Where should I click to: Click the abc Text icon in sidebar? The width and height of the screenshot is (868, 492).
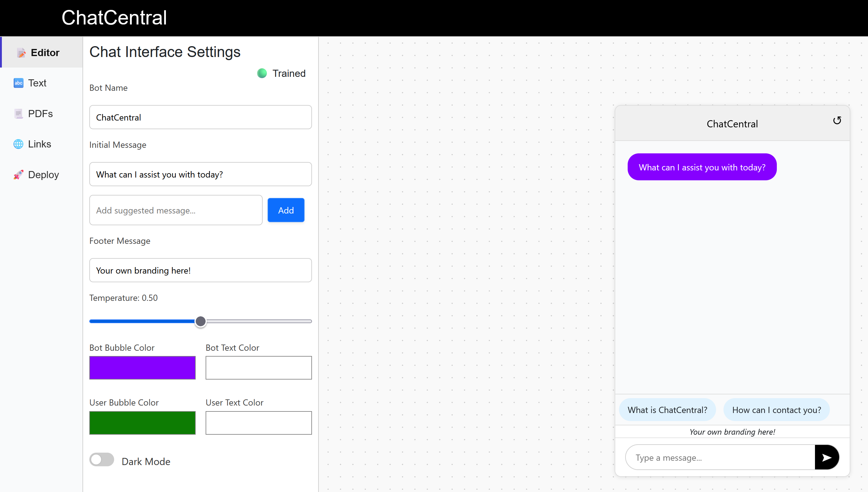(18, 83)
